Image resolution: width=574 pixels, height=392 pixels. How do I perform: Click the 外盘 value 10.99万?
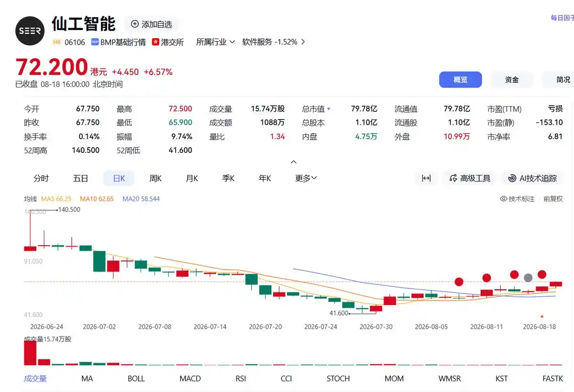456,137
